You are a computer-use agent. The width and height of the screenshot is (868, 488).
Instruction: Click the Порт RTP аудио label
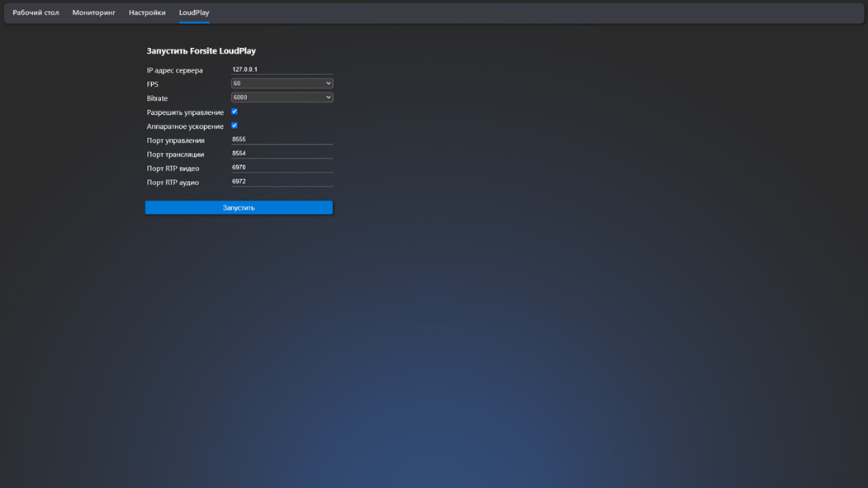pyautogui.click(x=173, y=182)
